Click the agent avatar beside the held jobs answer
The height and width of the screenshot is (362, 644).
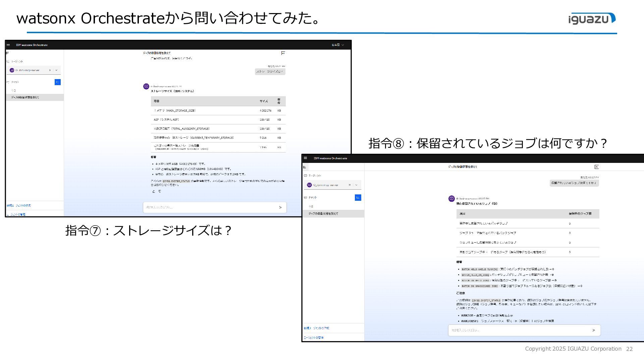coord(451,199)
